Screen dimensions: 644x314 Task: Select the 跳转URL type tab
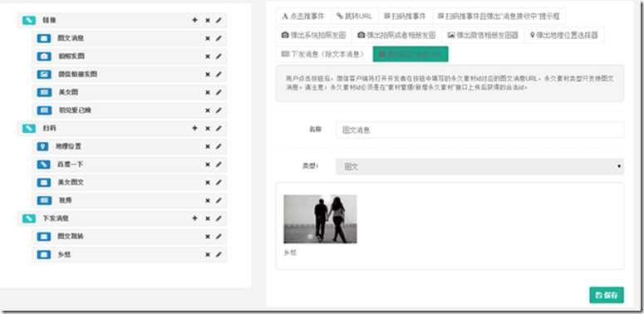pyautogui.click(x=355, y=17)
